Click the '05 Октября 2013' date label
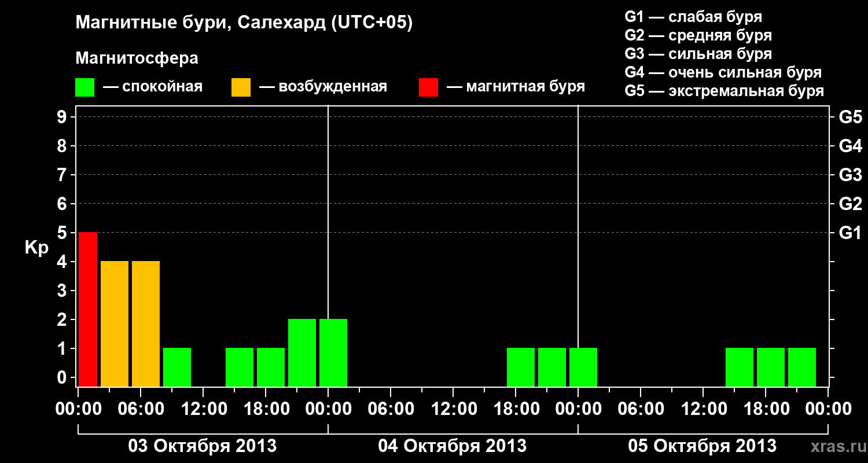This screenshot has height=463, width=868. (703, 446)
